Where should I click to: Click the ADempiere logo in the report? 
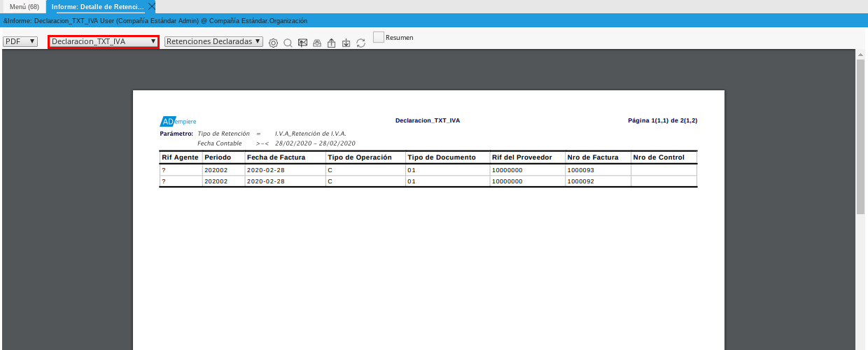pos(178,120)
